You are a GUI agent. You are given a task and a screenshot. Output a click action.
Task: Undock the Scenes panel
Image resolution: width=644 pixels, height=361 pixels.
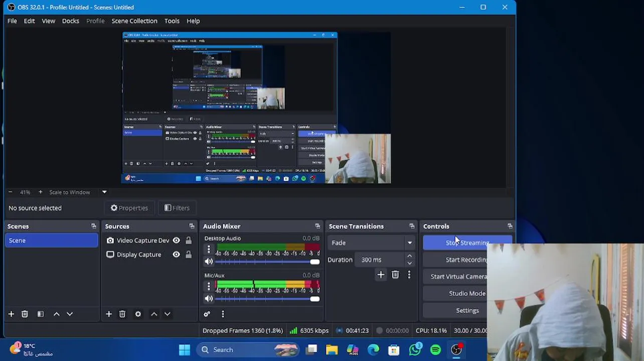93,226
